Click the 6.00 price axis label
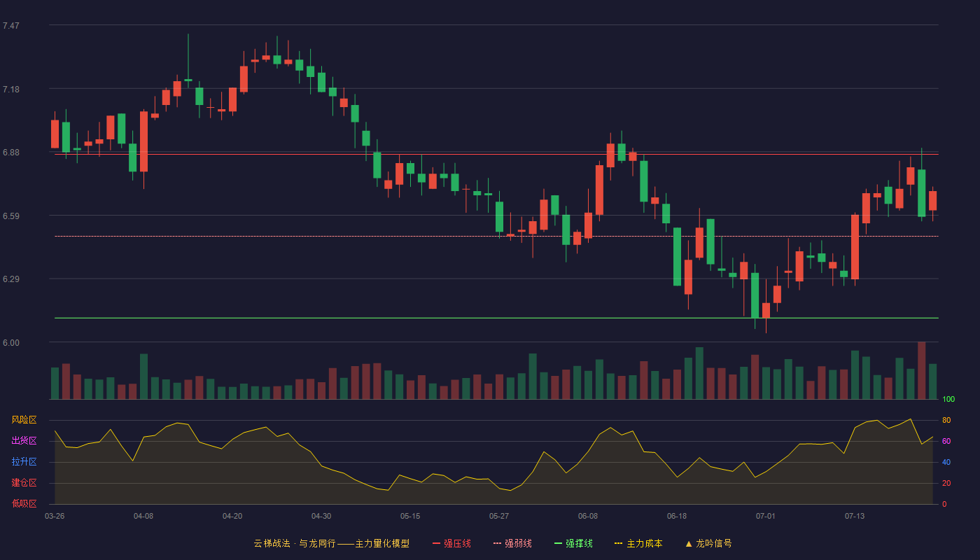980x560 pixels. [11, 343]
